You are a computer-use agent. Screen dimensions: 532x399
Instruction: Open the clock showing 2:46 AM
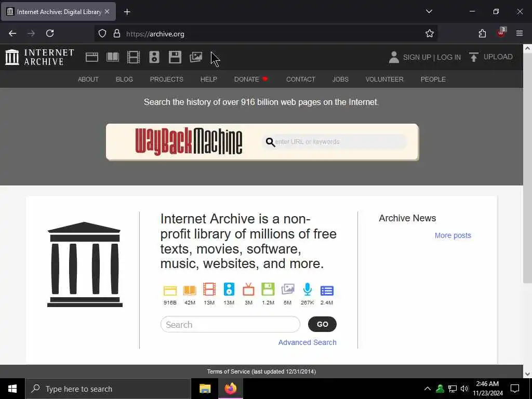point(487,389)
